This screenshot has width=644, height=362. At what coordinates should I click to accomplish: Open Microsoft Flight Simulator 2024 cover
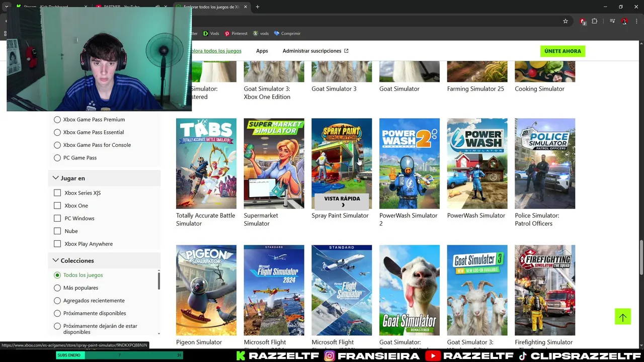(x=274, y=290)
